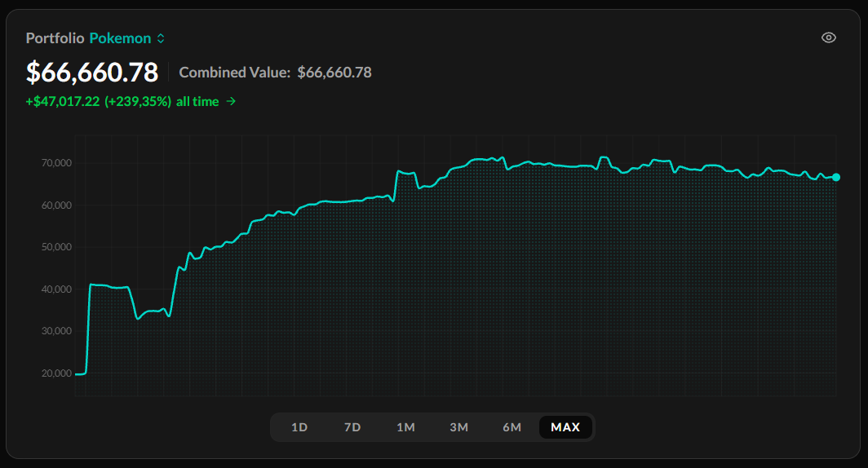
Task: Select the 6M time range
Action: (x=511, y=427)
